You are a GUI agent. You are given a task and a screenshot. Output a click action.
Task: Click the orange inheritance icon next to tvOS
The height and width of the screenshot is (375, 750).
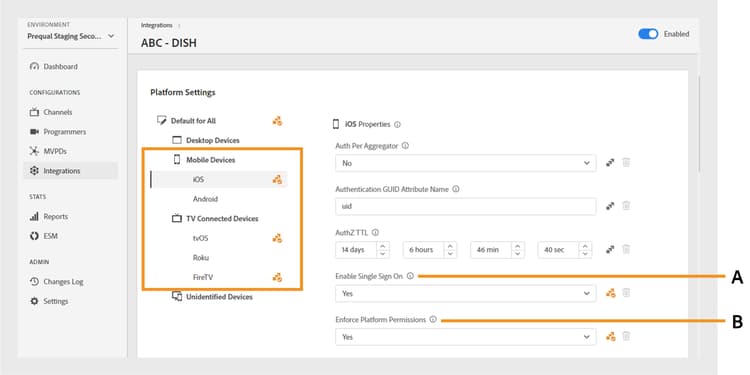[277, 238]
